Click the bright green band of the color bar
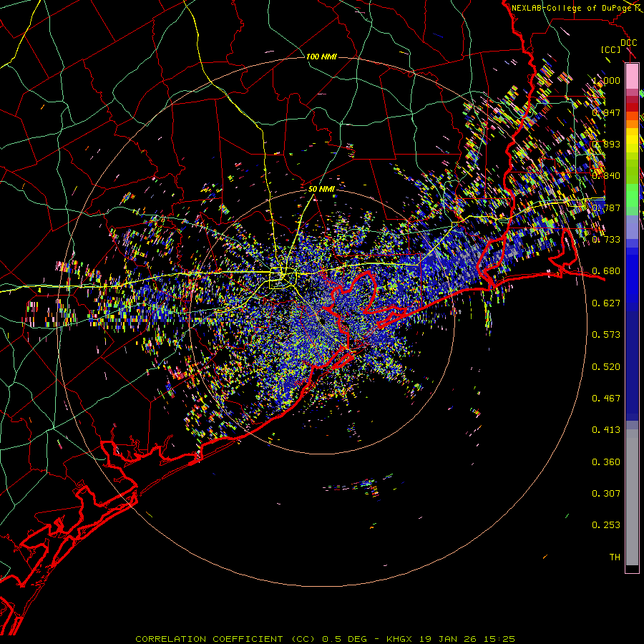The height and width of the screenshot is (644, 644). [632, 195]
